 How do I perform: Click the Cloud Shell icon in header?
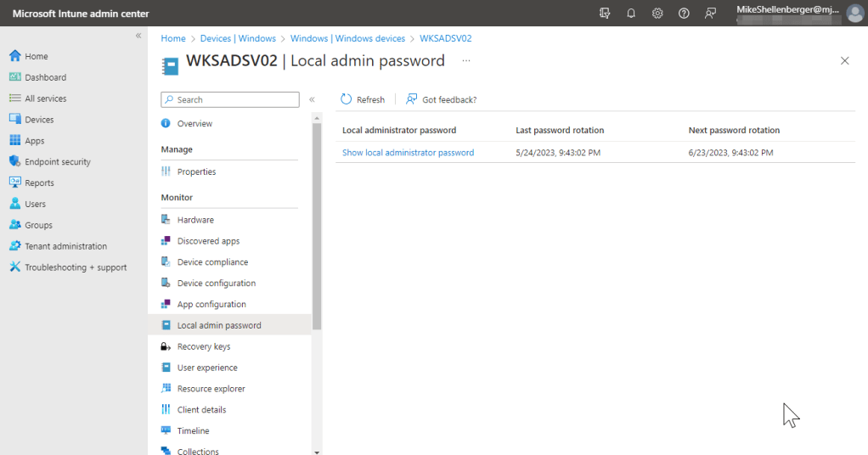[605, 14]
